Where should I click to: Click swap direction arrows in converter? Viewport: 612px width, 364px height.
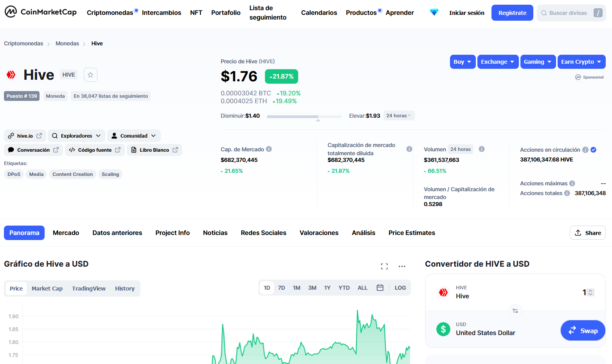coord(515,311)
